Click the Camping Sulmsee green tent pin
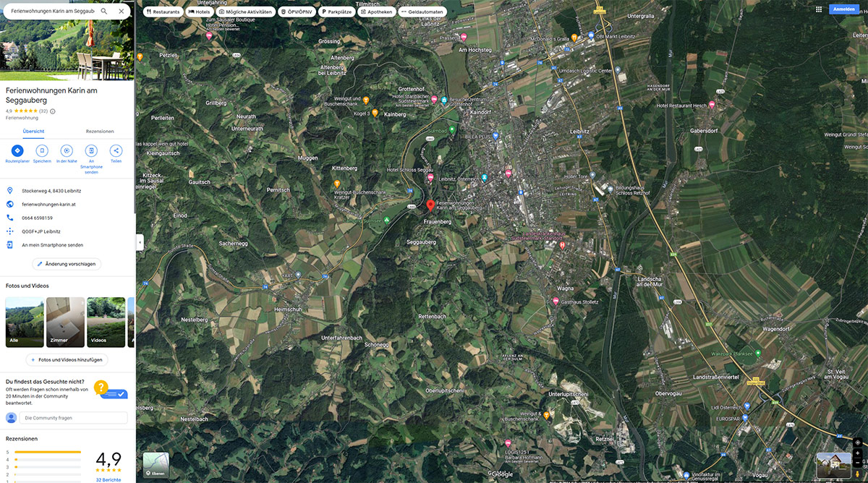Screen dimensions: 868x483 [387, 219]
